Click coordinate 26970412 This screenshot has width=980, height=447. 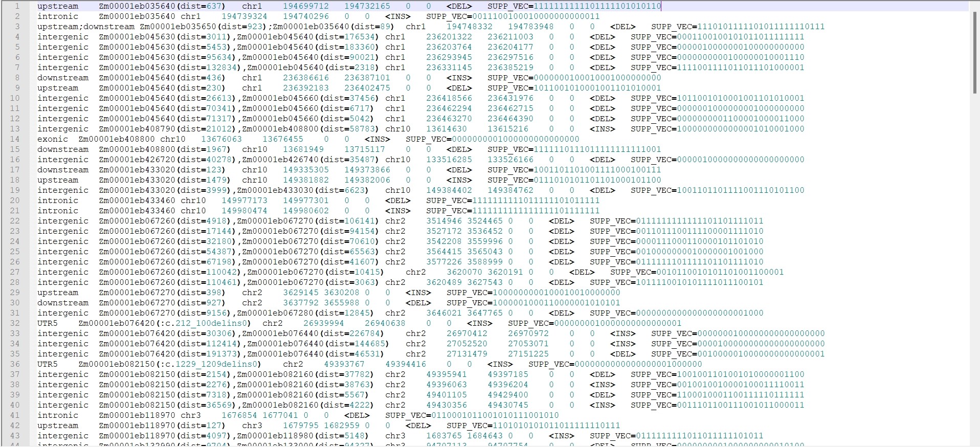[467, 333]
